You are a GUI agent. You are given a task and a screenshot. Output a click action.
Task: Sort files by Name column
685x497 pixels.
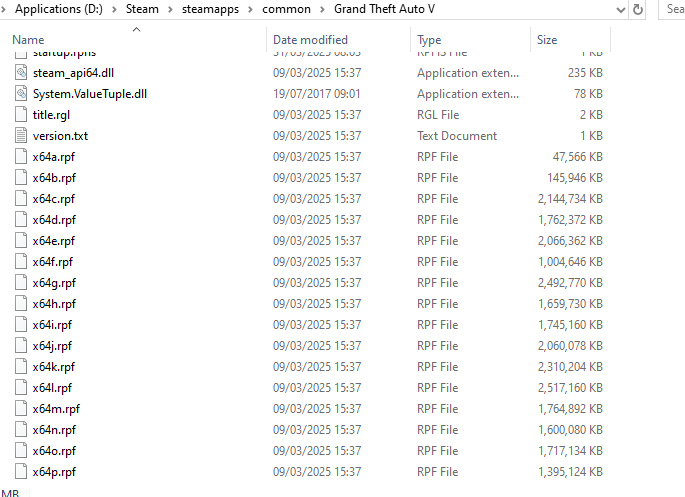(x=28, y=40)
